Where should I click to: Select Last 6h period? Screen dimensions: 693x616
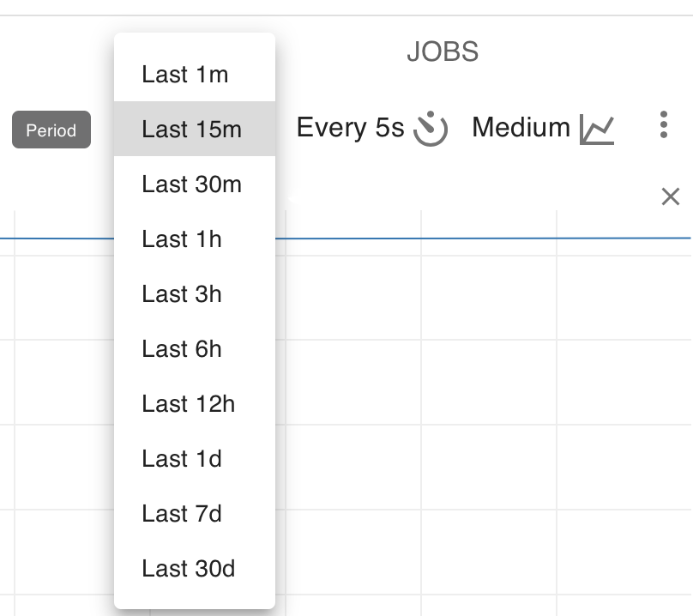pyautogui.click(x=195, y=348)
